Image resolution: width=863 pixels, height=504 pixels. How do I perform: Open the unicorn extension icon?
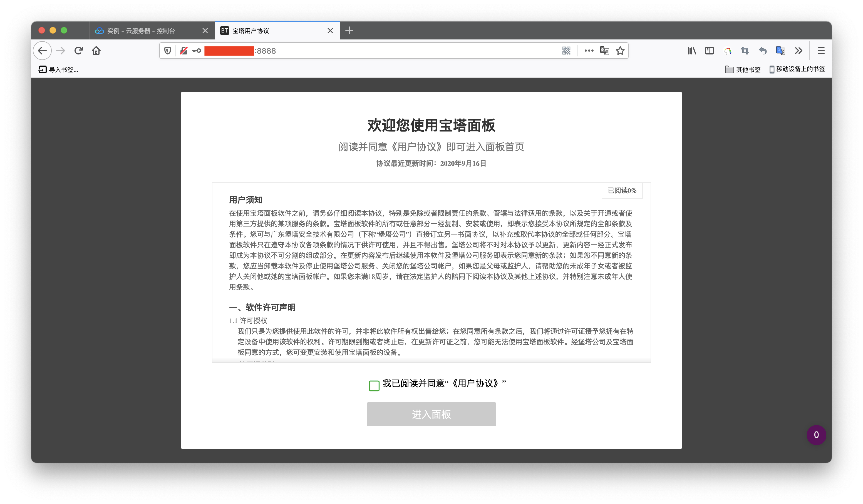728,51
